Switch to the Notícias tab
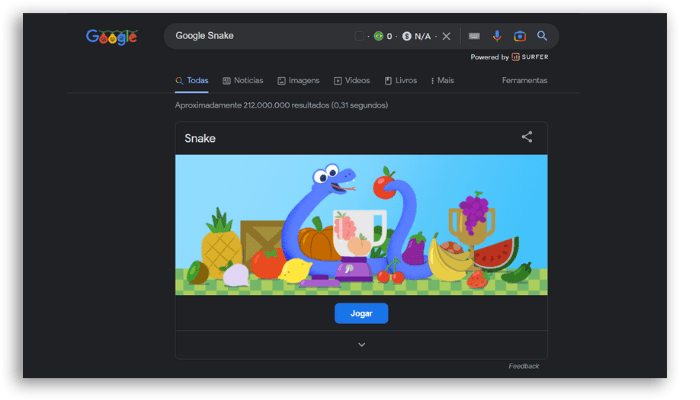This screenshot has width=700, height=400. click(x=243, y=80)
